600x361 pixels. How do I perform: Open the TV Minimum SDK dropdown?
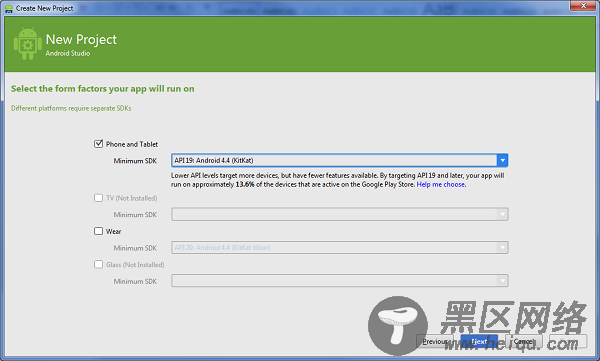(x=339, y=214)
